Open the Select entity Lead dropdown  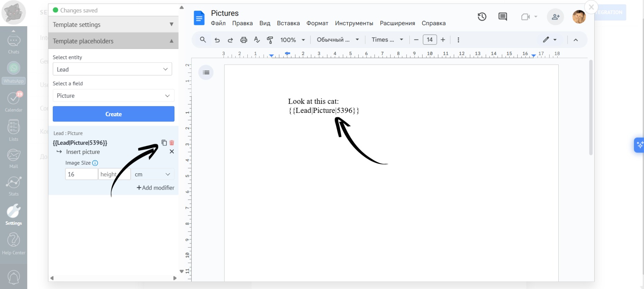click(112, 69)
